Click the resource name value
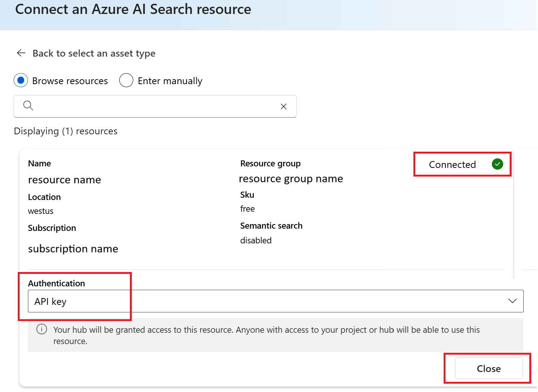The width and height of the screenshot is (538, 392). tap(65, 180)
